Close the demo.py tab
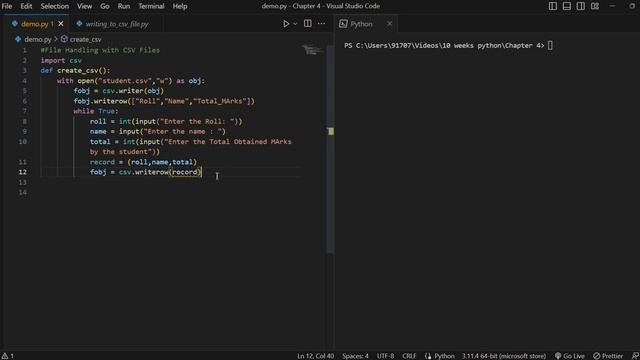This screenshot has height=360, width=640. point(61,24)
